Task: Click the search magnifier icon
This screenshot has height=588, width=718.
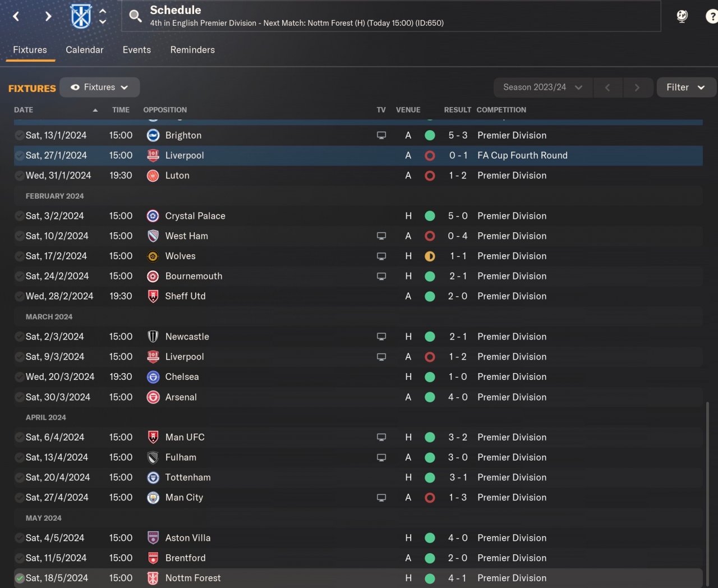Action: point(135,16)
